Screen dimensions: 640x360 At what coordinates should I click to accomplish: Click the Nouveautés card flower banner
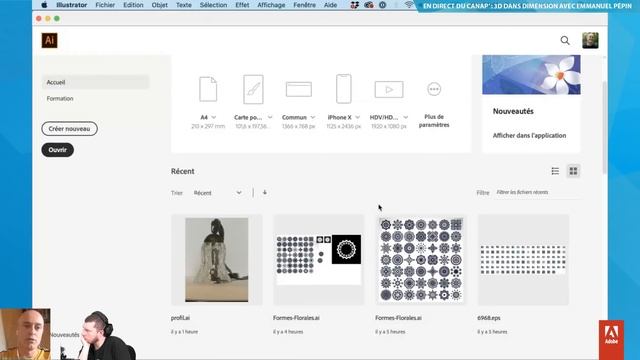531,75
